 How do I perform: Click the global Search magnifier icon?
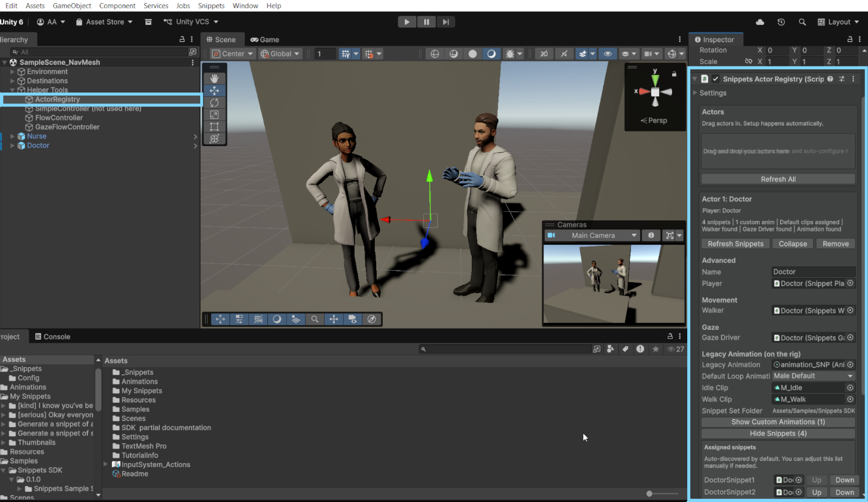(x=802, y=22)
